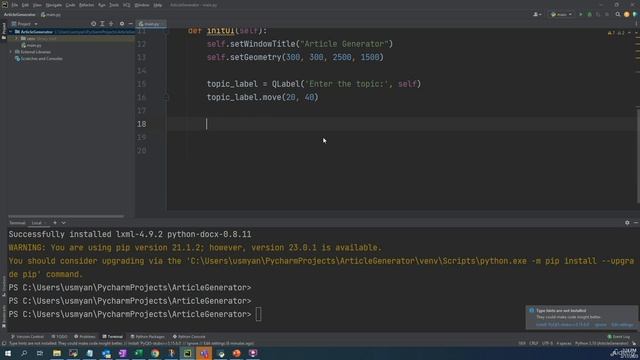
Task: Click Expand All icon in Project panel
Action: pos(102,24)
